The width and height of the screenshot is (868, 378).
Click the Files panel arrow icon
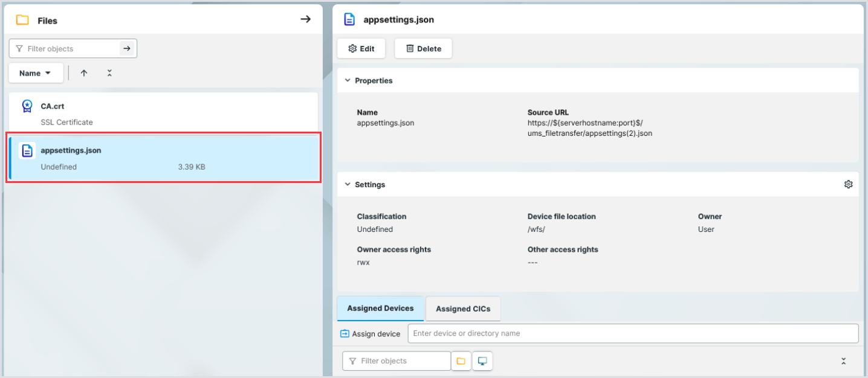305,19
